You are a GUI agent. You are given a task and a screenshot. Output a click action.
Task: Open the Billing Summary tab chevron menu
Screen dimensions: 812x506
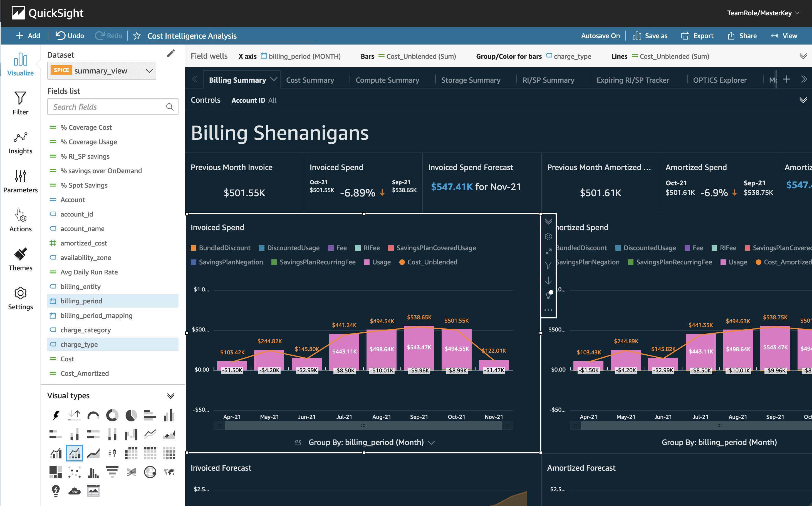(274, 79)
